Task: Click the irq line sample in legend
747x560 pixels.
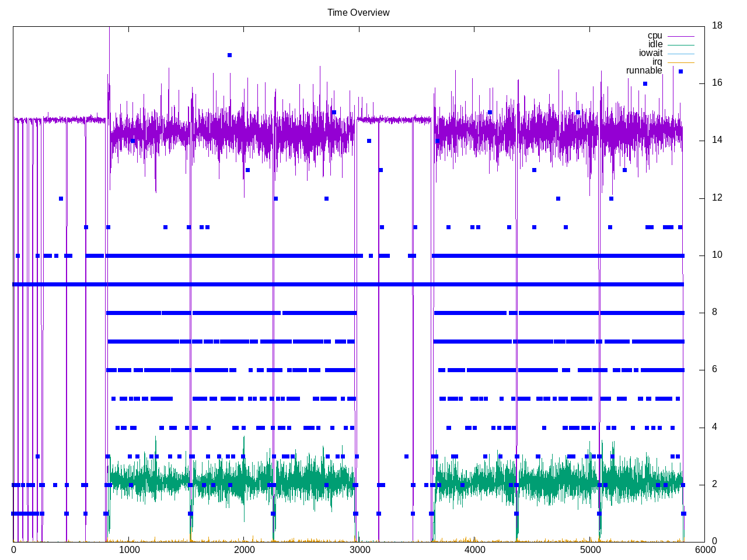Action: tap(680, 62)
